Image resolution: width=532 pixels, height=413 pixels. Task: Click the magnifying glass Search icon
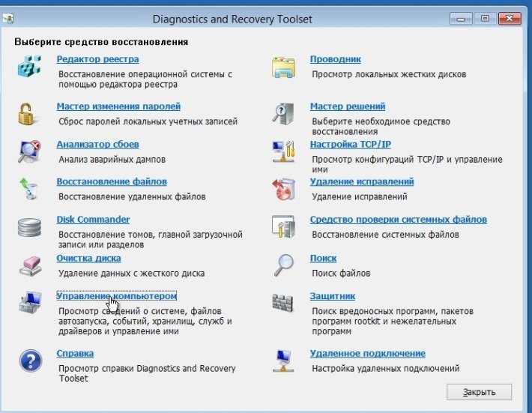coord(283,265)
